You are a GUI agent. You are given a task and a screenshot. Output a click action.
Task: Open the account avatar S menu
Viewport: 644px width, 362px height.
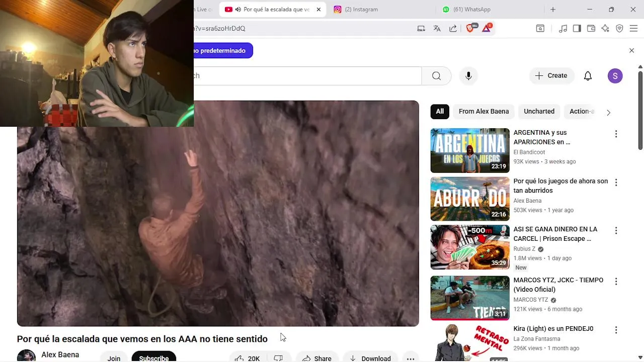pyautogui.click(x=615, y=76)
